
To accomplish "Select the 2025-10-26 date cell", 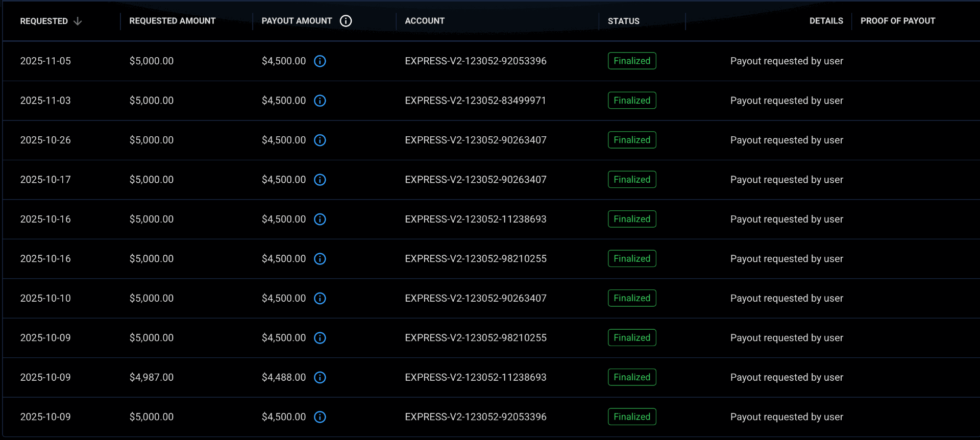I will (45, 140).
